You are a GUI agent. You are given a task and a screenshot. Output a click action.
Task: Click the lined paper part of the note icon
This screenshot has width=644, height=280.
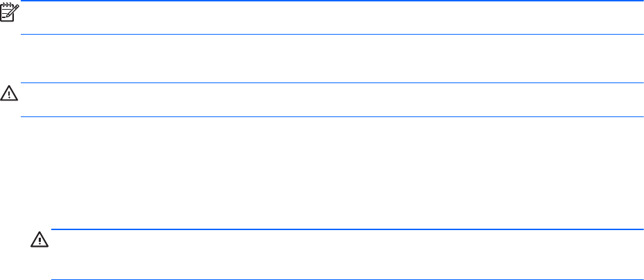pos(6,15)
